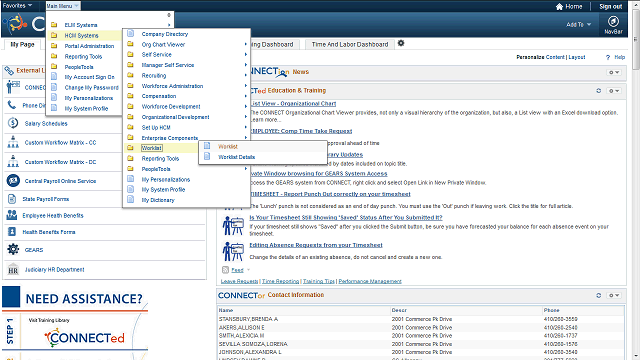Click the Sign out link
Viewport: 640px width, 360px height.
point(611,7)
